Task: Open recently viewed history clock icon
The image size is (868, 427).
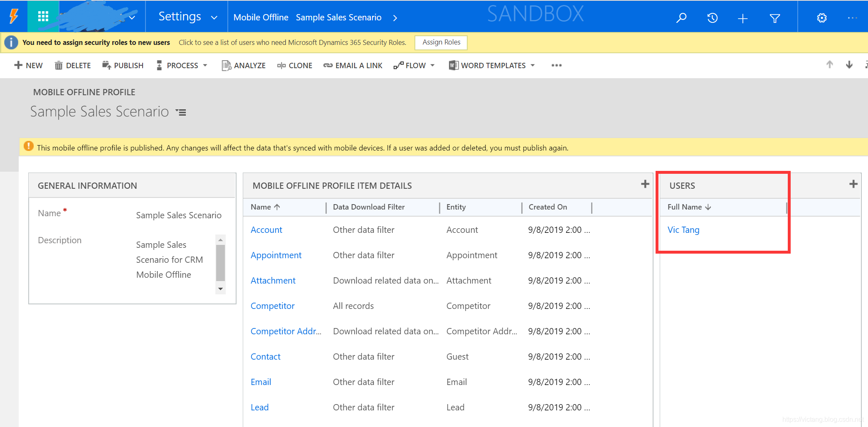Action: pos(712,18)
